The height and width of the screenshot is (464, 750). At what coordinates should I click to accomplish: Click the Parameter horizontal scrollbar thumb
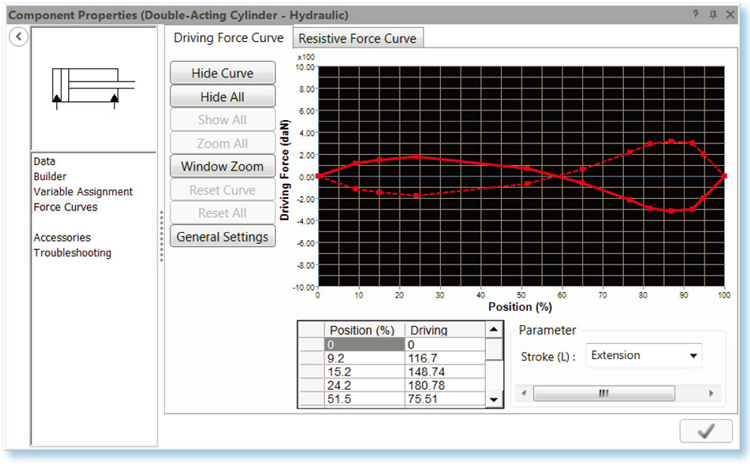604,393
